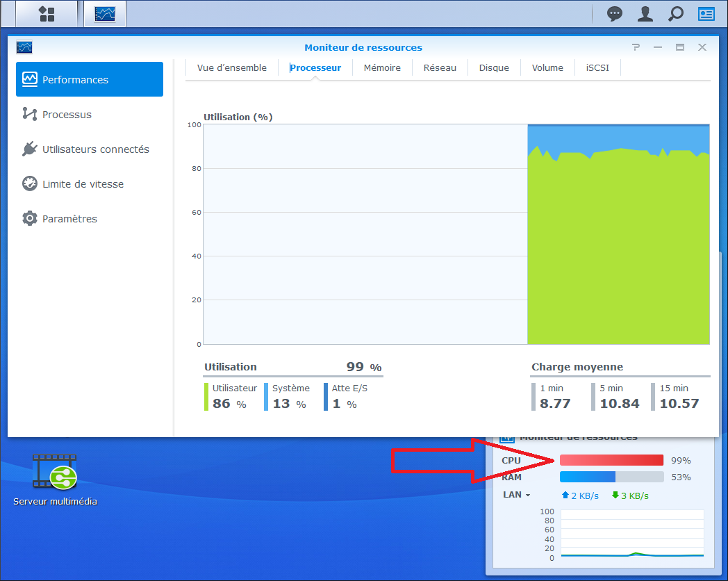Go to Utilisateurs connectés

tap(95, 149)
